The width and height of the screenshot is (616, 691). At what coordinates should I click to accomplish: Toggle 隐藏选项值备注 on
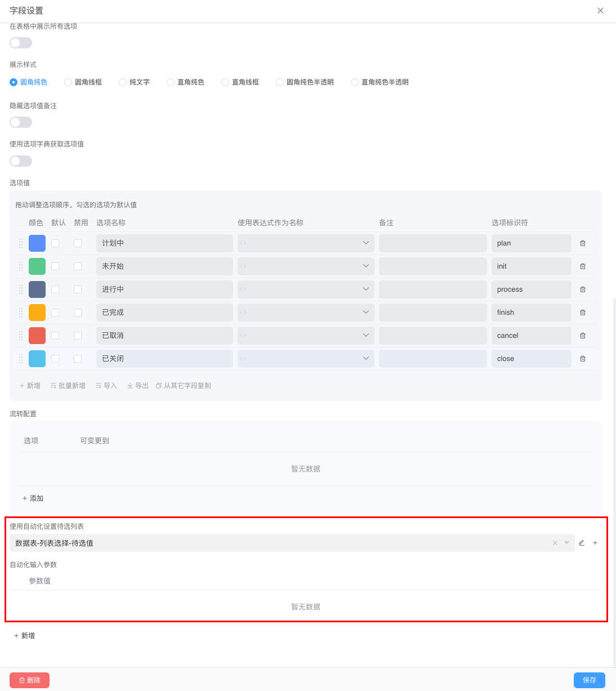click(21, 122)
